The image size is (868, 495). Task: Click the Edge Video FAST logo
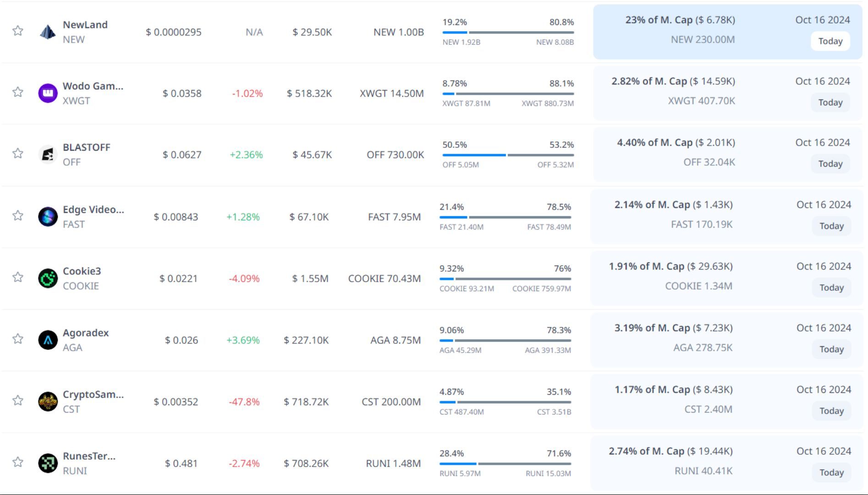pos(48,217)
